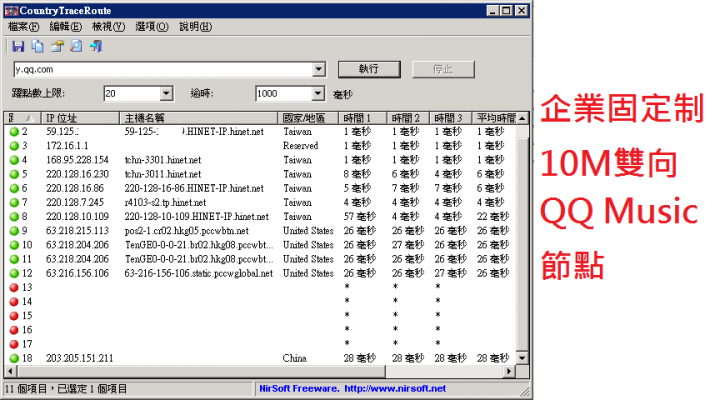Select IP cell 63.218.215.113
Image resolution: width=720 pixels, height=400 pixels.
click(77, 231)
